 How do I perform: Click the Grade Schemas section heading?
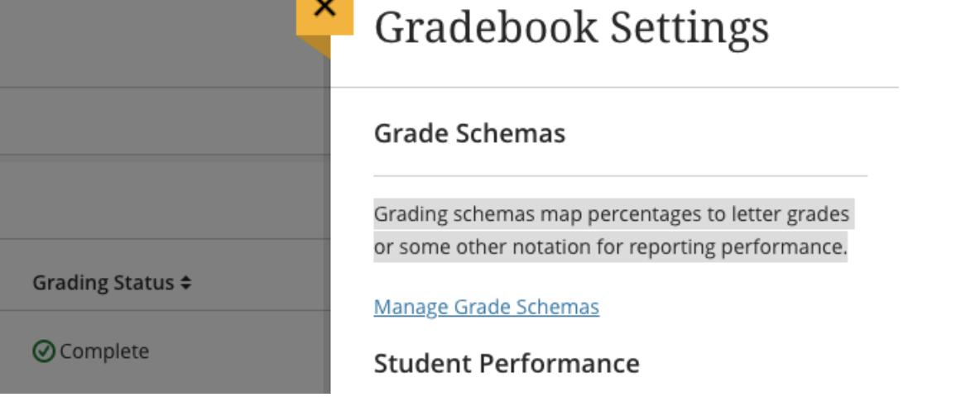pyautogui.click(x=469, y=133)
